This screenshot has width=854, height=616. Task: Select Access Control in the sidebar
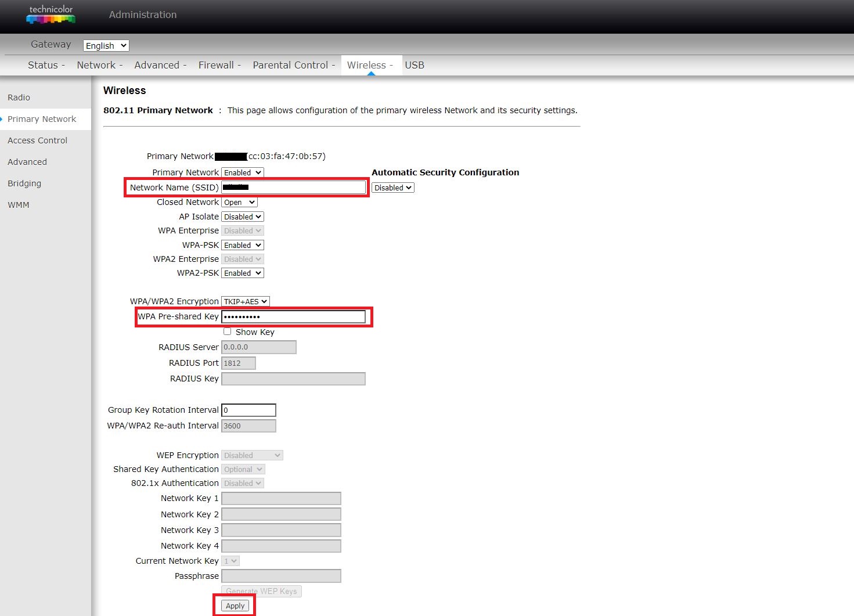pos(37,140)
